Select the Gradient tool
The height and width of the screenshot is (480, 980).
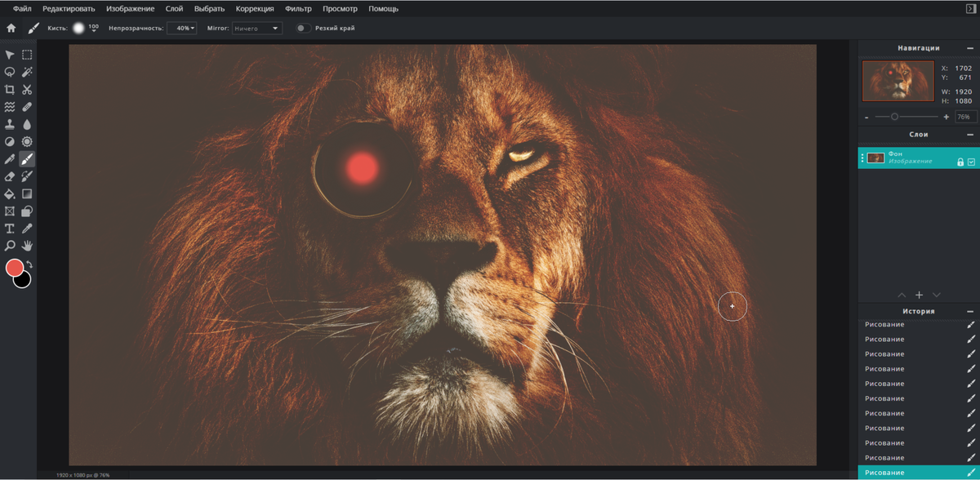[x=27, y=193]
